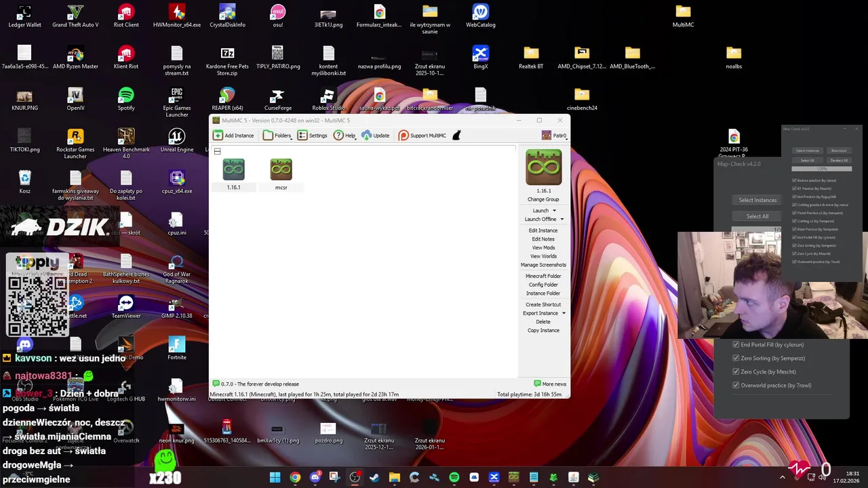Open Unreal Engine desktop icon
This screenshot has height=488, width=868.
pyautogui.click(x=177, y=136)
